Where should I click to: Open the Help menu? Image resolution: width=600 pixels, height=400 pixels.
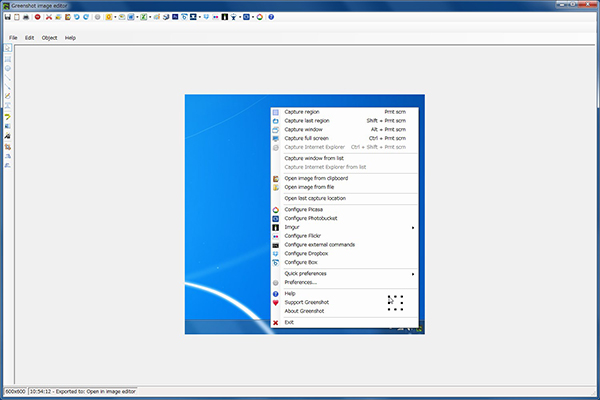[x=70, y=38]
